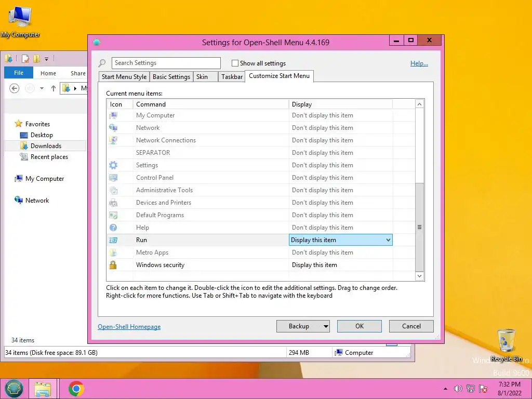
Task: Click the Run row icon
Action: point(113,240)
